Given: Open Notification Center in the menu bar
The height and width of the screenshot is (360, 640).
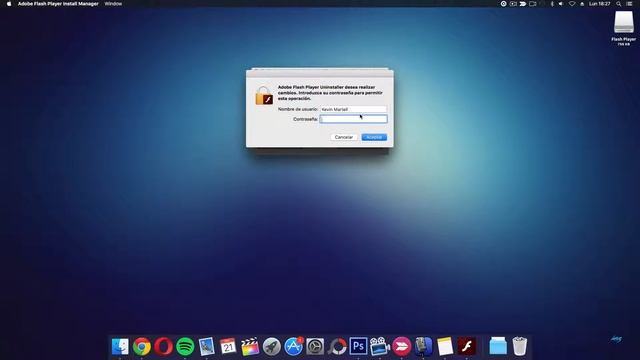Looking at the screenshot, I should (629, 4).
